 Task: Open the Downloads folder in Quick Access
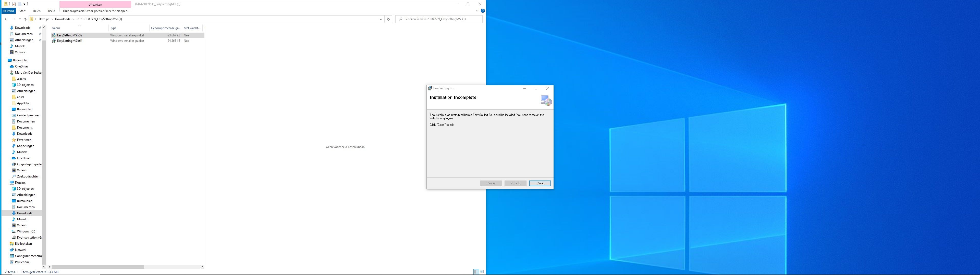pyautogui.click(x=22, y=27)
